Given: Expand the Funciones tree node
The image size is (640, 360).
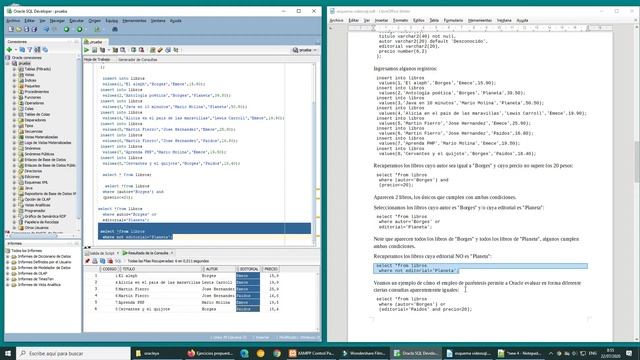Looking at the screenshot, I should click(x=14, y=98).
